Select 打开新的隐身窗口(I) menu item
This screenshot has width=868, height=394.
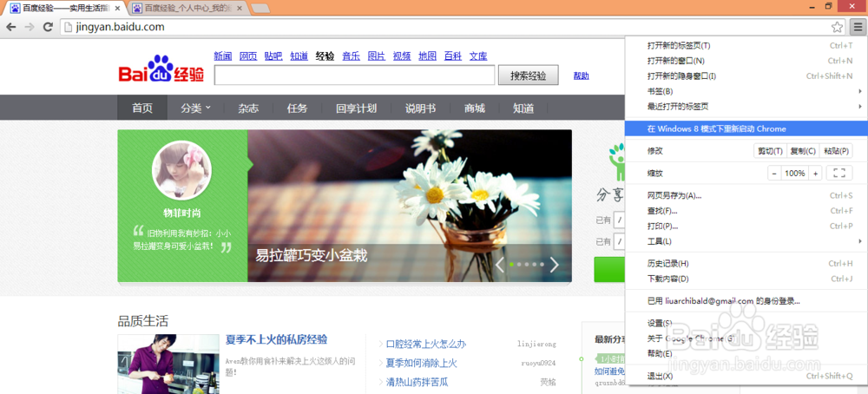point(746,76)
